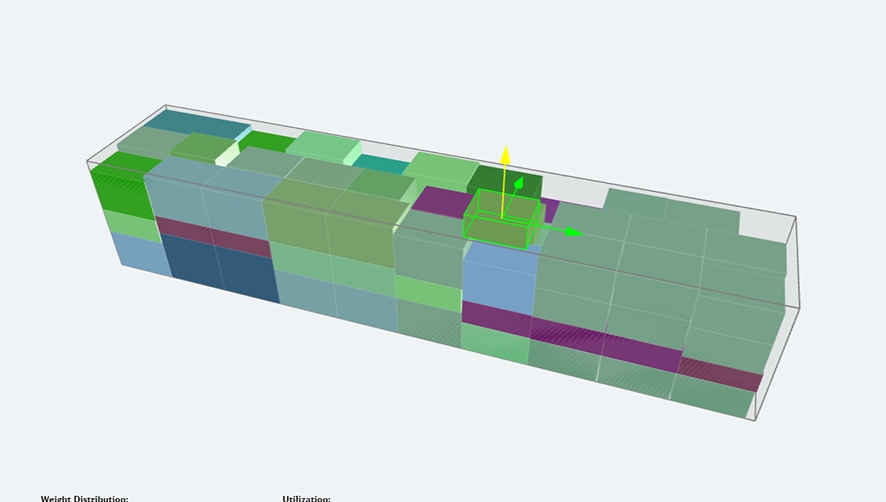The image size is (886, 502).
Task: Click the green right-pointing gizmo arrow
Action: (x=573, y=232)
